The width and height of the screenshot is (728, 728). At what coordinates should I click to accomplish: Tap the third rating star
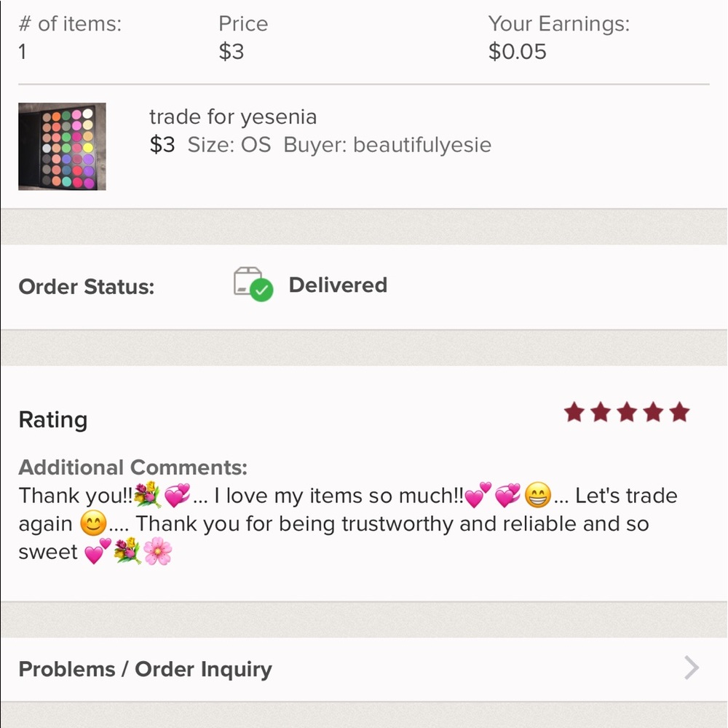[627, 413]
